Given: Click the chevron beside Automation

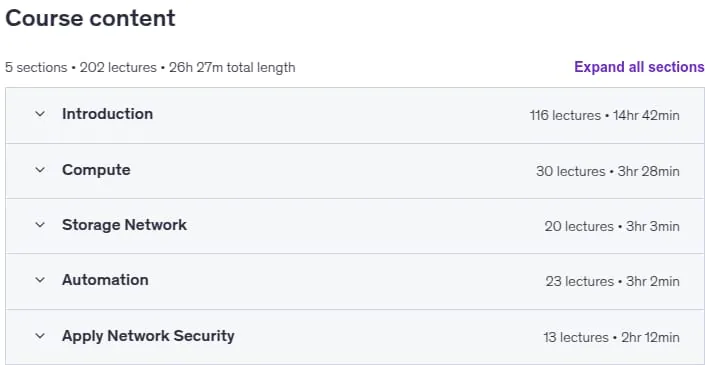Looking at the screenshot, I should pos(40,280).
